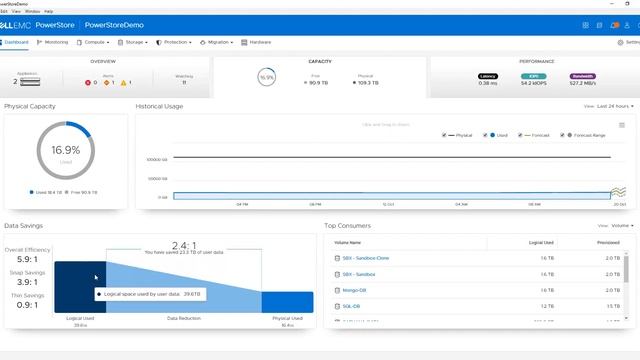Open the Mongo-DB volume link
Viewport: 640px width, 360px height.
(x=354, y=290)
